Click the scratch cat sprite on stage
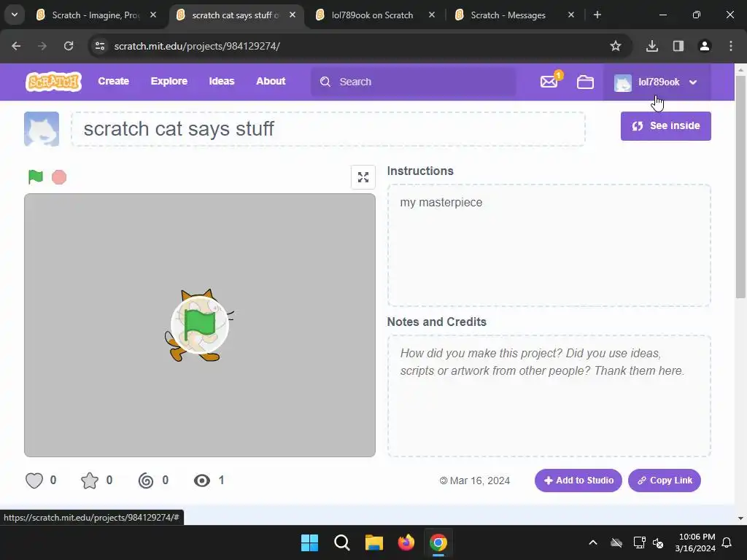The height and width of the screenshot is (560, 747). click(x=198, y=324)
